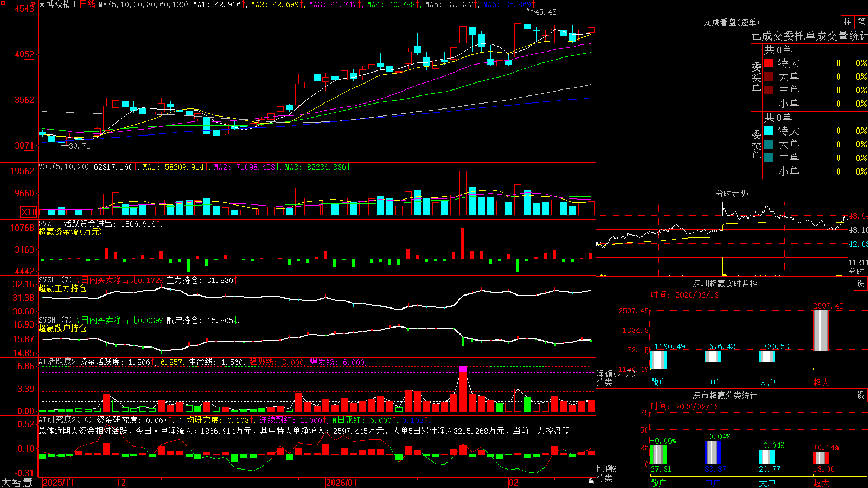The width and height of the screenshot is (868, 488).
Task: Click the 超大 bar valued 2597.45 in 实时监控
Action: tap(821, 330)
